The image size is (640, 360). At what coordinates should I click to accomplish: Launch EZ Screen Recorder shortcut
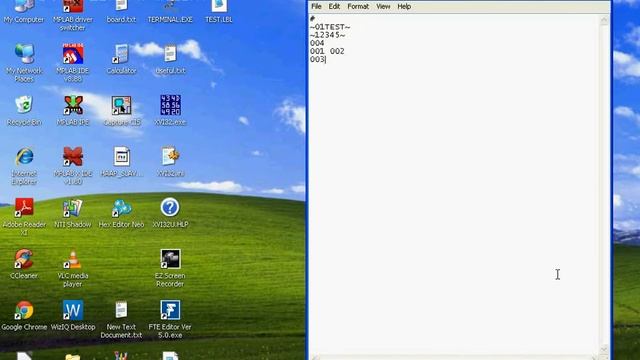[x=170, y=269]
